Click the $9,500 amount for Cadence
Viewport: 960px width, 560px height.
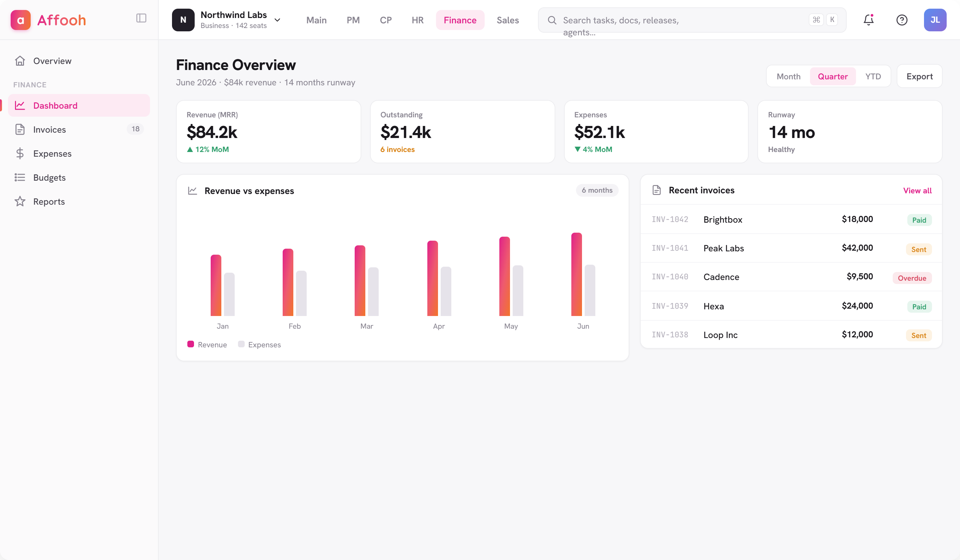(x=859, y=276)
